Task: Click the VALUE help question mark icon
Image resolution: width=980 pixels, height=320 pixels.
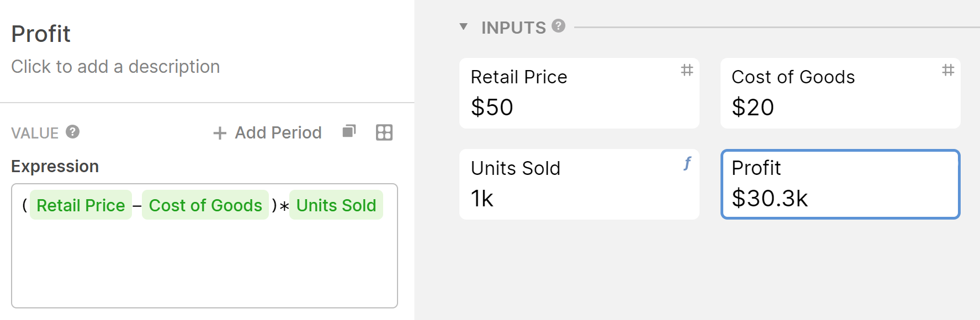Action: point(72,132)
